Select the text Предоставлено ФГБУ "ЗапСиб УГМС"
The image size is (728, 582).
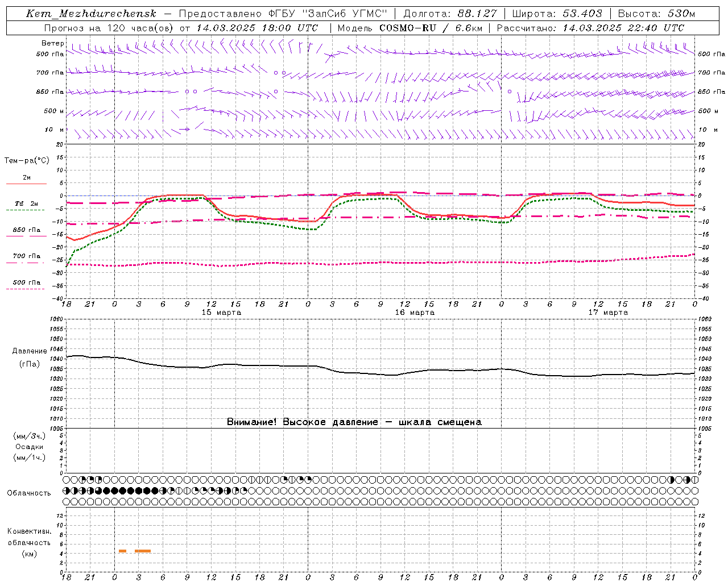point(283,14)
